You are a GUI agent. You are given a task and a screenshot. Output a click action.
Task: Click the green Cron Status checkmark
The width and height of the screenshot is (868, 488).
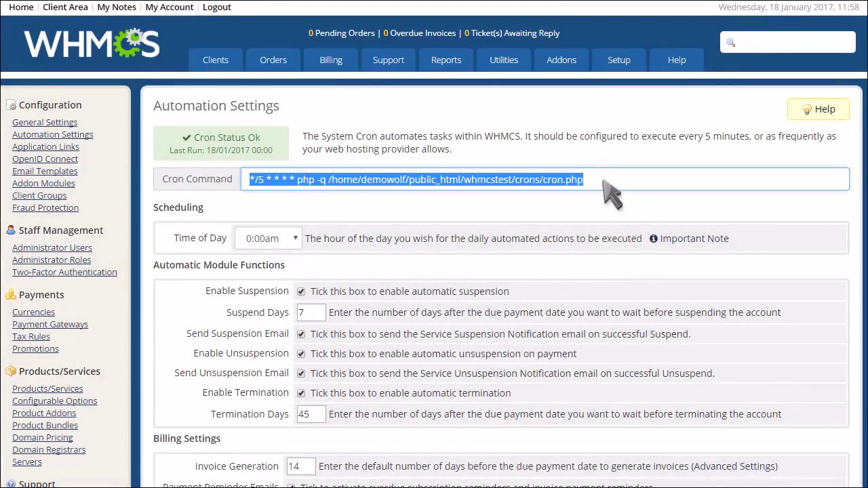click(x=186, y=138)
